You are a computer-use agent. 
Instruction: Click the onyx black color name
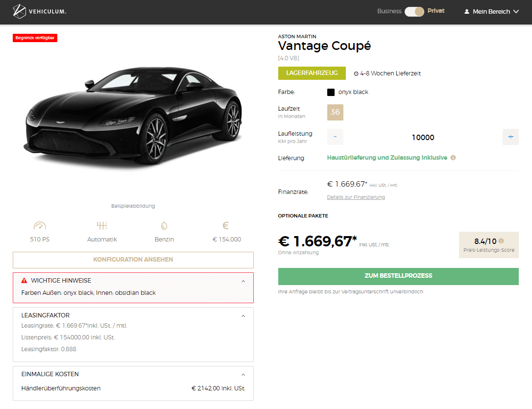[x=353, y=92]
